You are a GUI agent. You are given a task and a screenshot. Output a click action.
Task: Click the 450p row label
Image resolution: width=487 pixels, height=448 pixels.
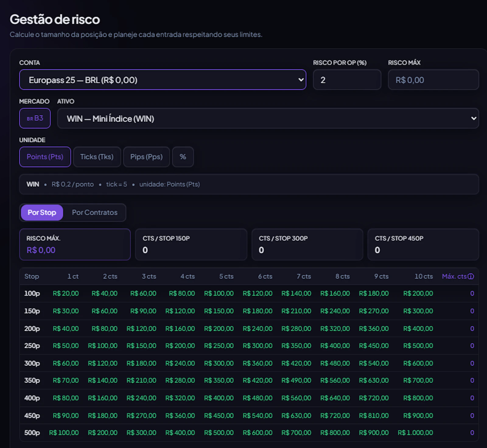coord(32,416)
